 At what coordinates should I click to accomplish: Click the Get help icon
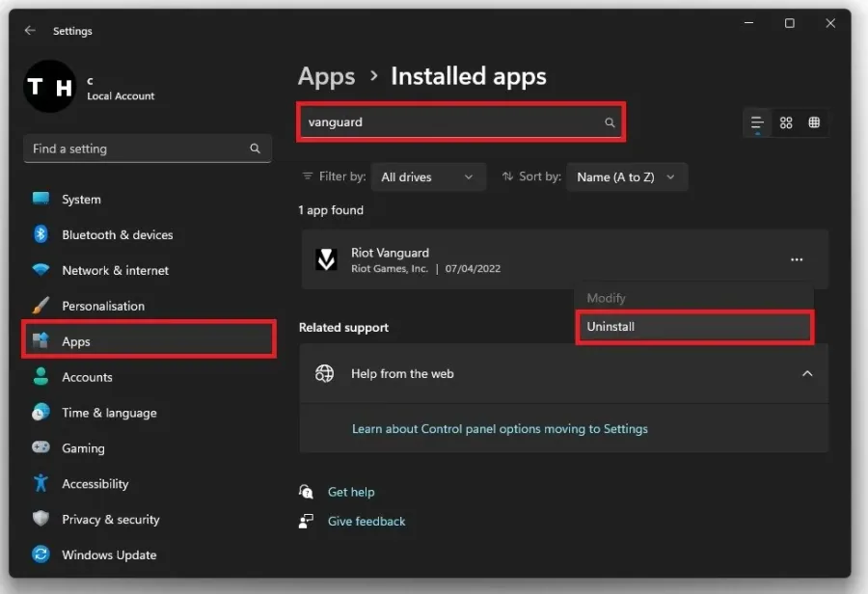coord(306,492)
